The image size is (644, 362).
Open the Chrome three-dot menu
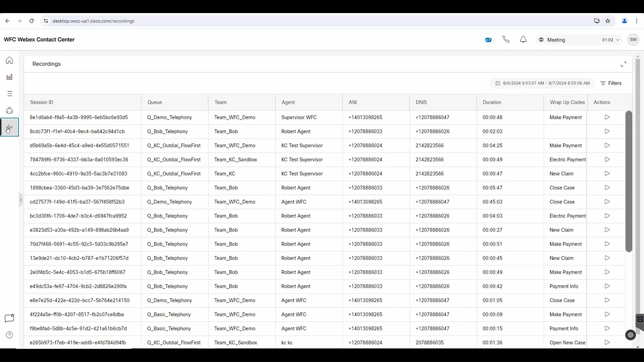point(636,21)
